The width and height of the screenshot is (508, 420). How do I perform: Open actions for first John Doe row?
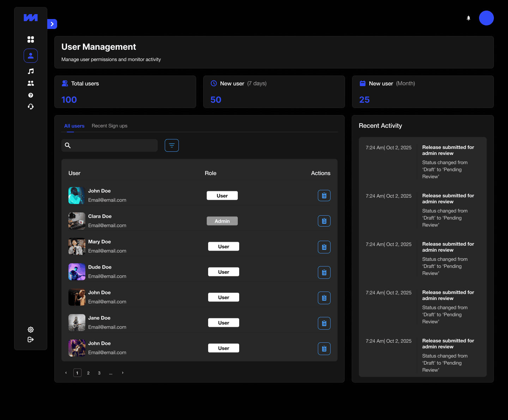(324, 196)
